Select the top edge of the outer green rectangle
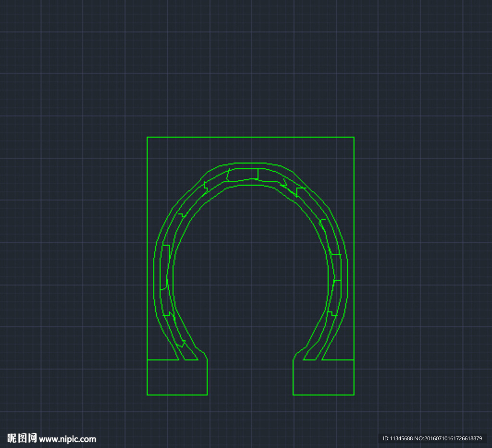492x448 pixels. coord(250,137)
